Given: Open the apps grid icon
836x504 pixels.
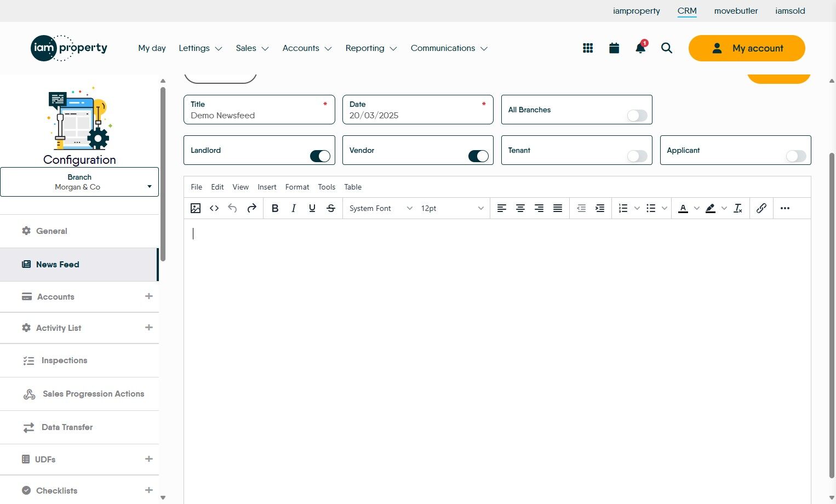Looking at the screenshot, I should tap(588, 48).
